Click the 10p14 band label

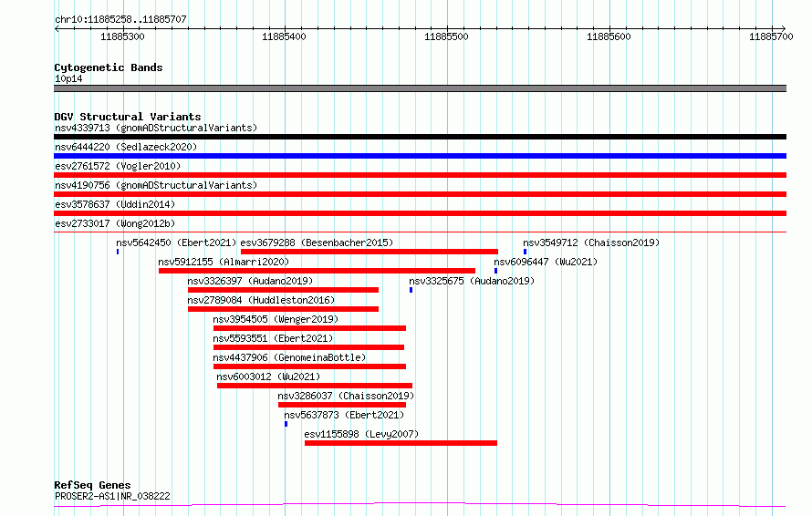point(68,78)
